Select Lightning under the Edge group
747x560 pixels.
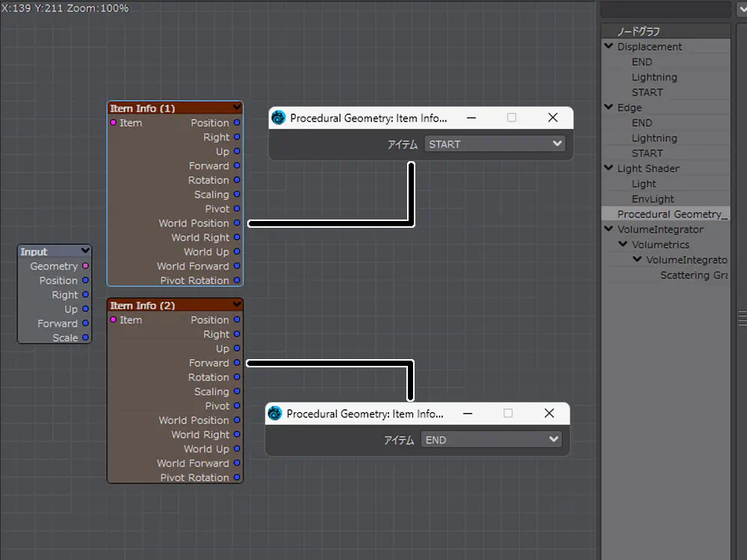click(x=654, y=138)
